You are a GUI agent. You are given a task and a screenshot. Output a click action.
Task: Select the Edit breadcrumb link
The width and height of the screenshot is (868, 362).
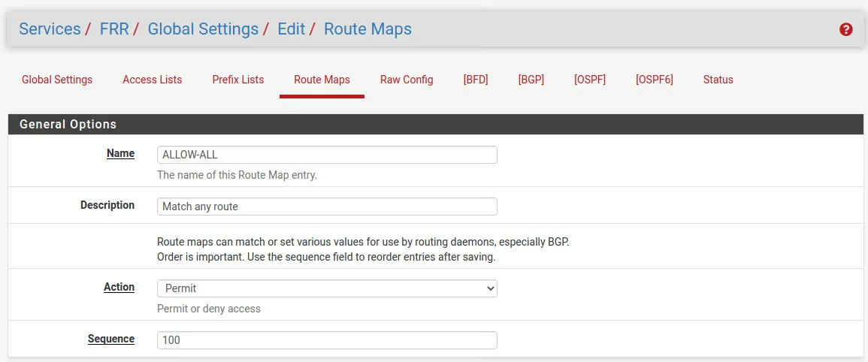[291, 29]
